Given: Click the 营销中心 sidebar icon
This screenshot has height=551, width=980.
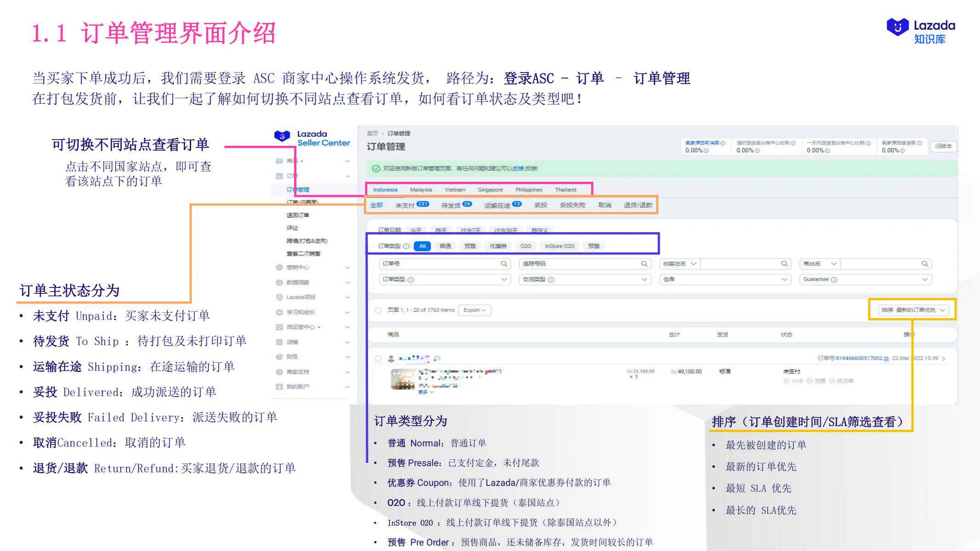Looking at the screenshot, I should (278, 267).
